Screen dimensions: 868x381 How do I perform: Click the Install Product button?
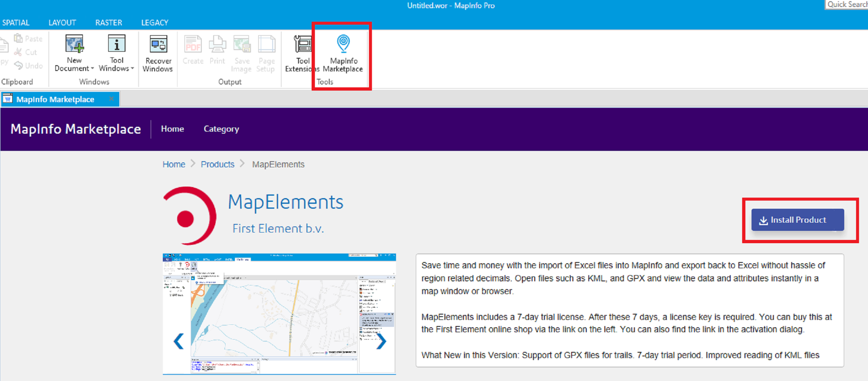[x=797, y=219]
